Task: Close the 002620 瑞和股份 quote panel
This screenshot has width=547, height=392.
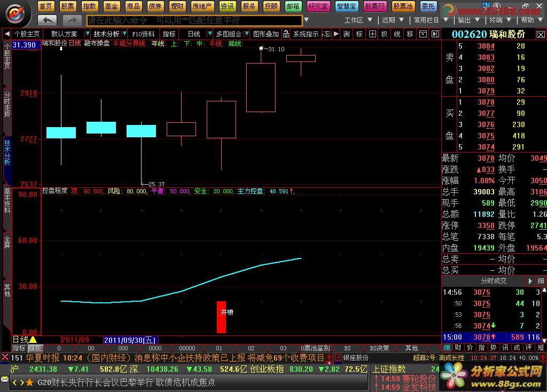Action: pos(541,35)
